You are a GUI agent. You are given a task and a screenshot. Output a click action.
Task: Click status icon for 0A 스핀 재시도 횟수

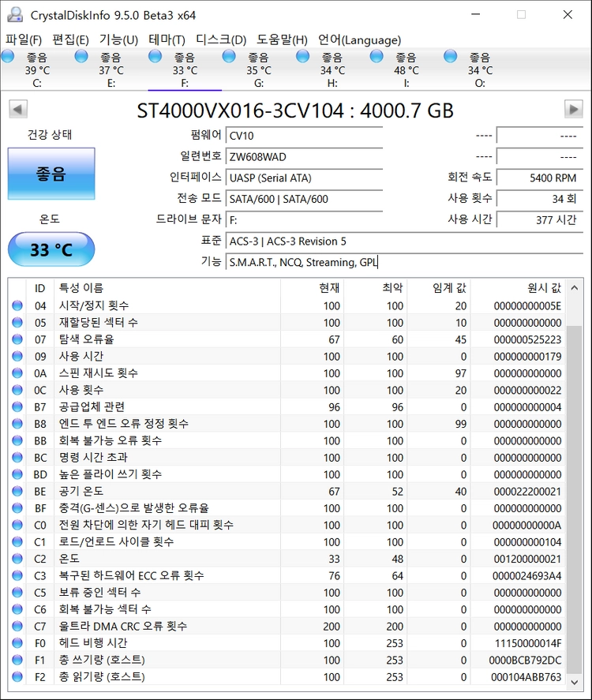17,372
